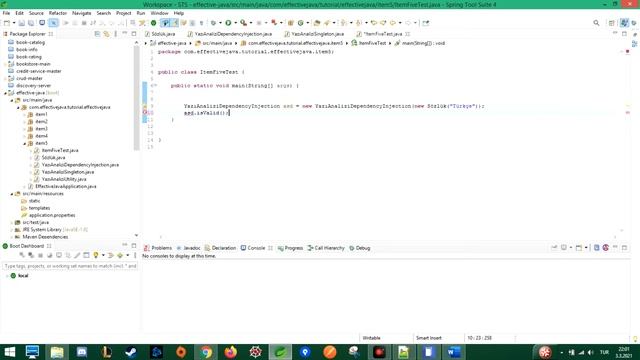
Task: Open Steam from taskbar
Action: tap(131, 352)
